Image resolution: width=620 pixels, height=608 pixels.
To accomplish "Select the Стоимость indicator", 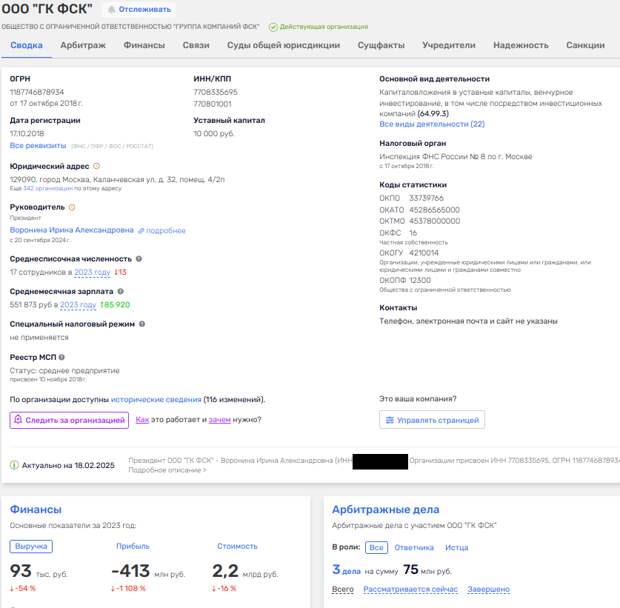I will pyautogui.click(x=237, y=546).
